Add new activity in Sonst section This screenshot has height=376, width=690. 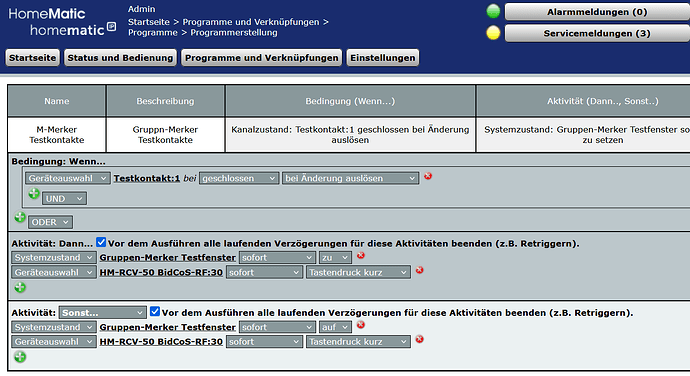[x=20, y=357]
